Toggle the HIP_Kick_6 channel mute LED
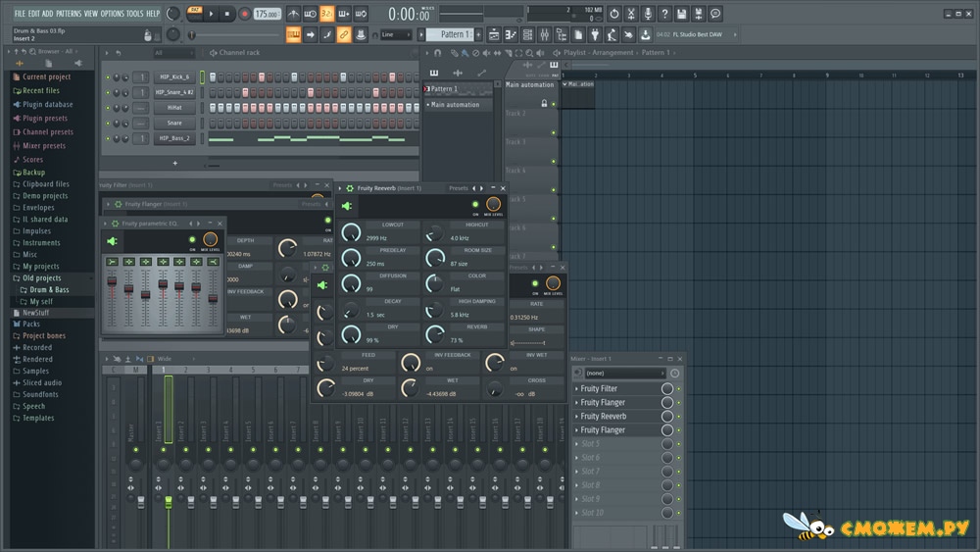The width and height of the screenshot is (980, 552). pyautogui.click(x=108, y=77)
